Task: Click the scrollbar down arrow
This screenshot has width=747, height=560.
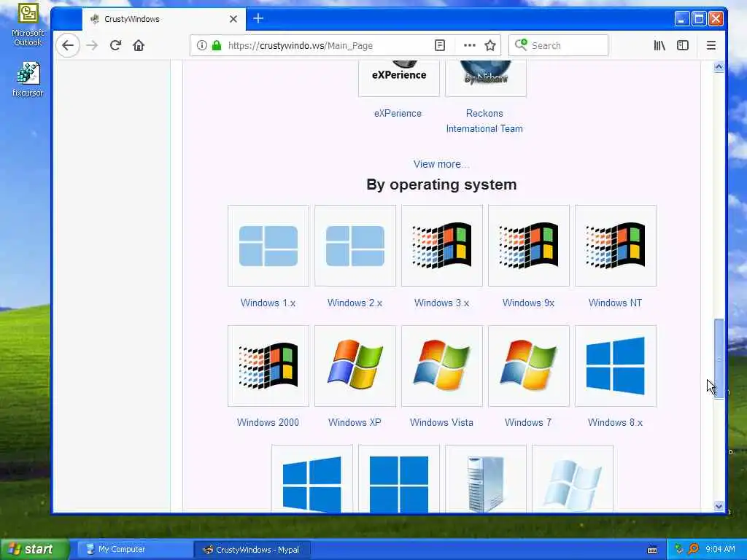Action: 719,506
